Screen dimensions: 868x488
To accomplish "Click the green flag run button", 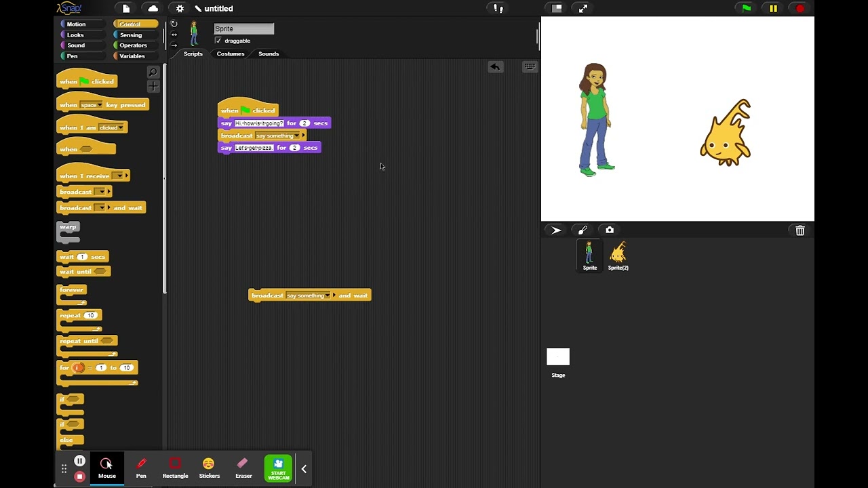I will [x=746, y=8].
